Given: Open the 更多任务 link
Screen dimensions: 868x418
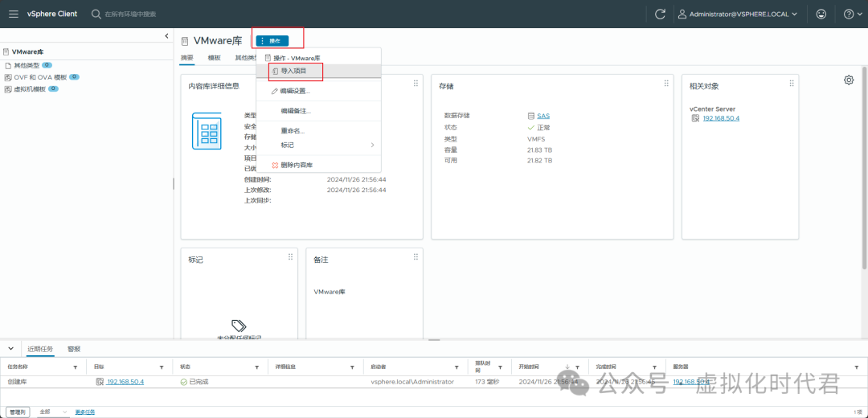Looking at the screenshot, I should click(x=84, y=412).
